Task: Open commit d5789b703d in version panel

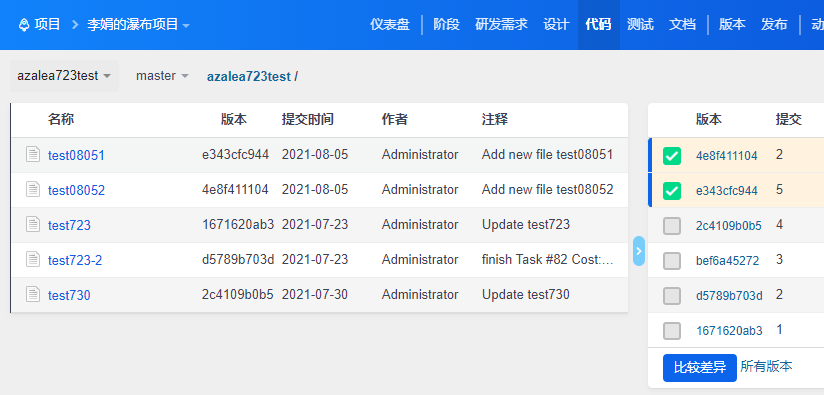Action: (x=729, y=296)
